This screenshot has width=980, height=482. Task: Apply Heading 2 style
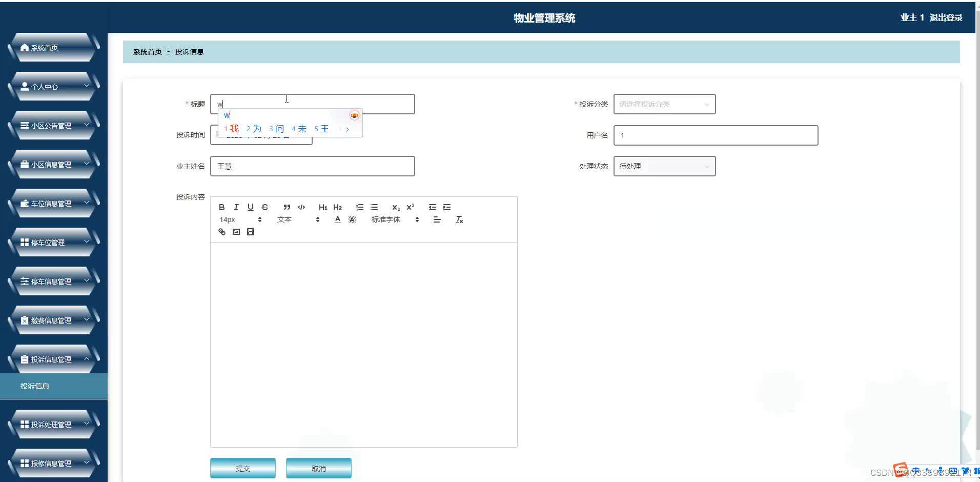337,207
